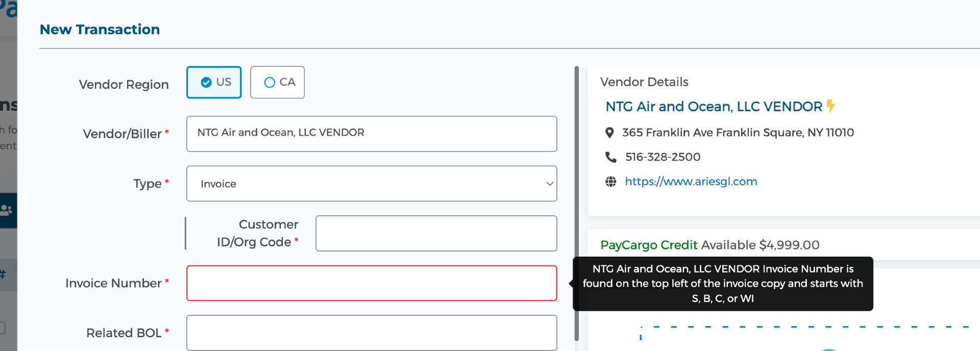Click the Vendor Details heading
Image resolution: width=980 pixels, height=351 pixels.
(644, 82)
